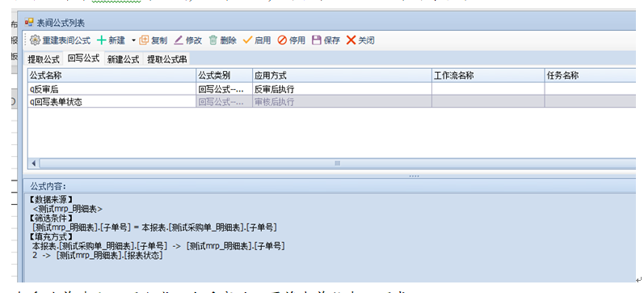Click the horizontal scrollbar's left arrow
Image resolution: width=644 pixels, height=293 pixels.
click(33, 163)
